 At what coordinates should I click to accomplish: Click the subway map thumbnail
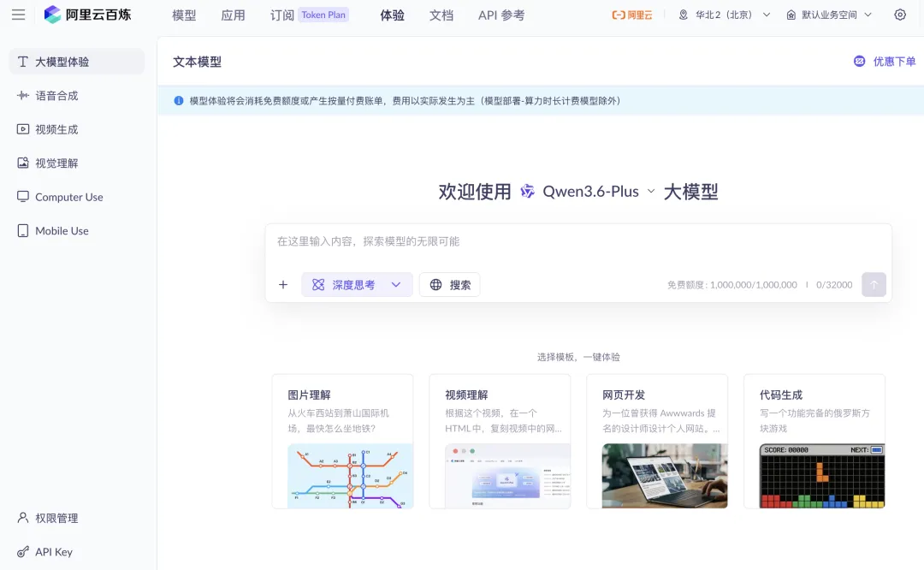351,476
